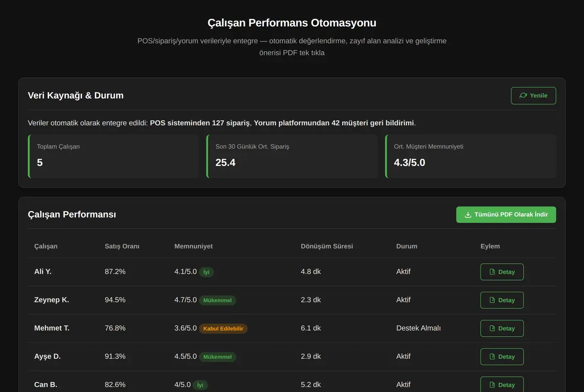
Task: Click the Veri Kaynağı & Durum heading
Action: click(x=75, y=95)
